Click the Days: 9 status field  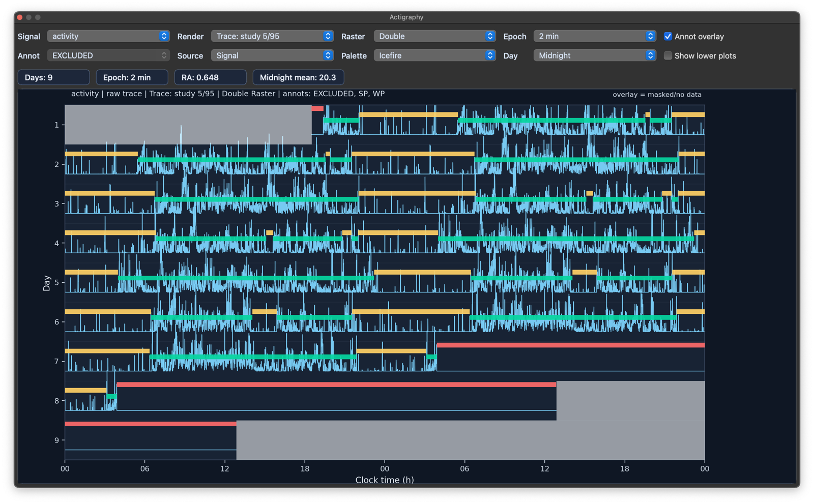coord(54,77)
